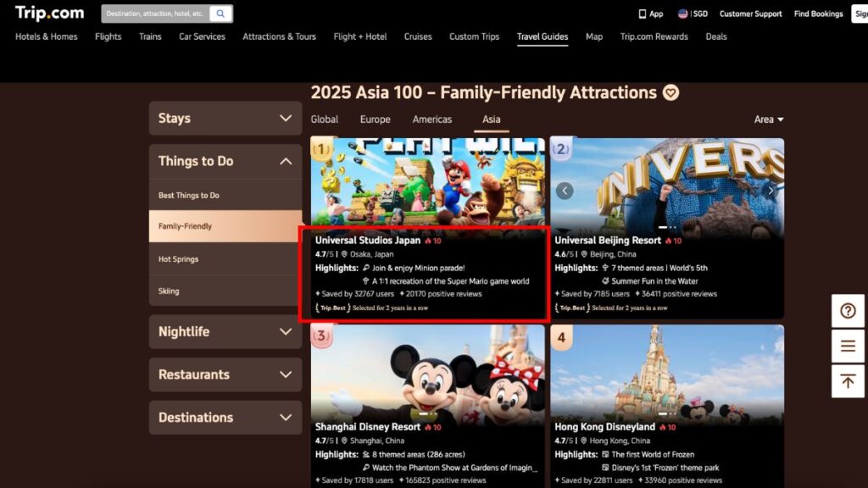The image size is (868, 488).
Task: Open Trip.com Rewards menu item
Action: pos(654,36)
